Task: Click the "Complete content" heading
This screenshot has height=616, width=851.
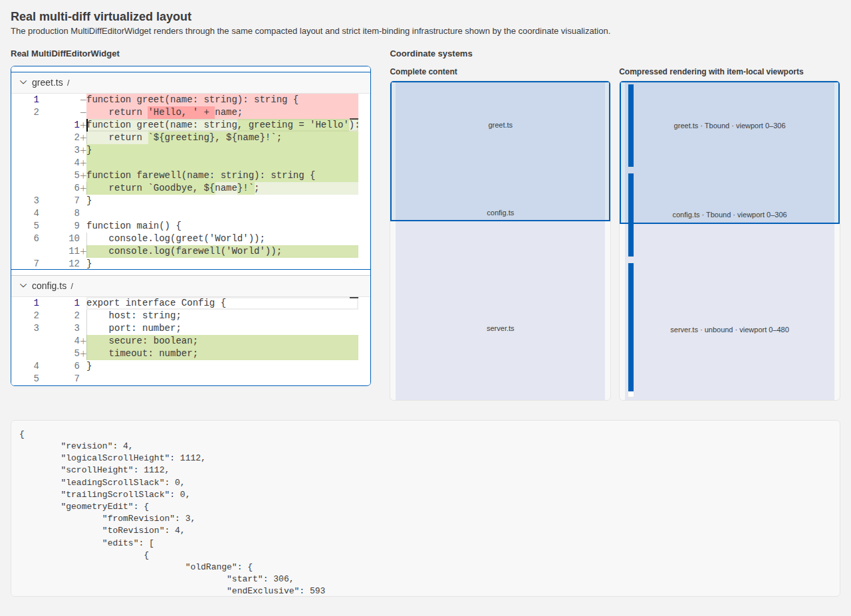Action: click(424, 71)
